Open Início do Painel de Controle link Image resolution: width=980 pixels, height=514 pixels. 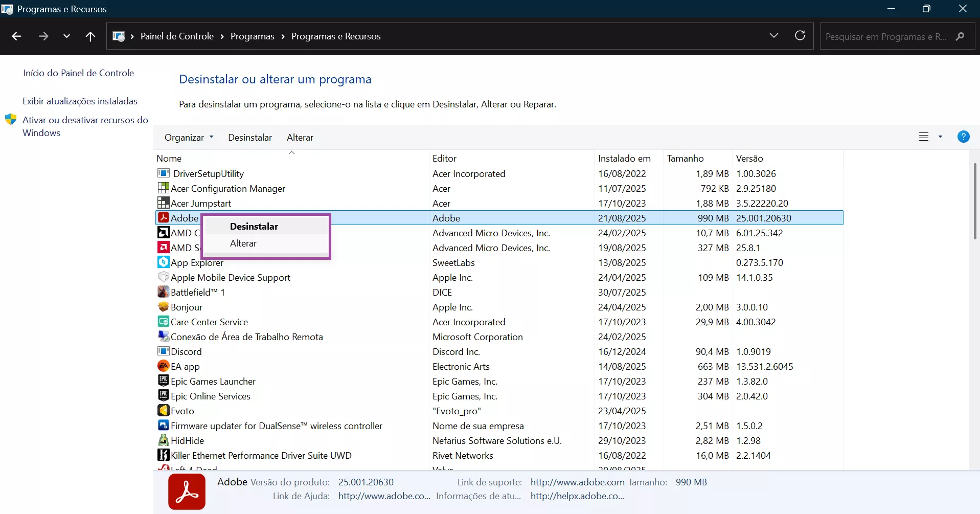coord(78,73)
